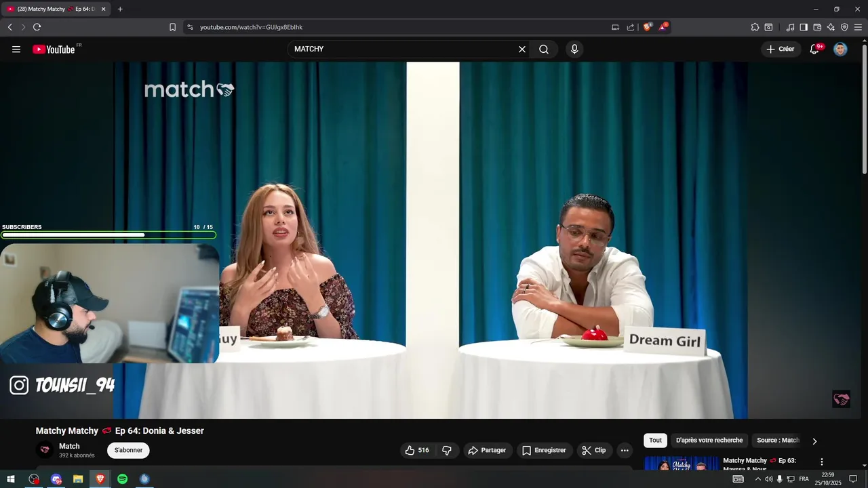Open Windows Start menu
This screenshot has height=488, width=868.
click(11, 479)
